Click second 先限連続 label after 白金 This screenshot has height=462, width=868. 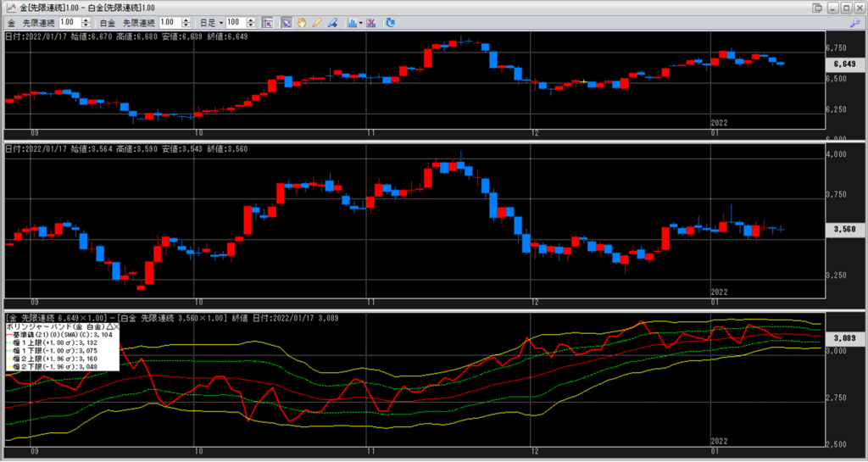point(139,21)
